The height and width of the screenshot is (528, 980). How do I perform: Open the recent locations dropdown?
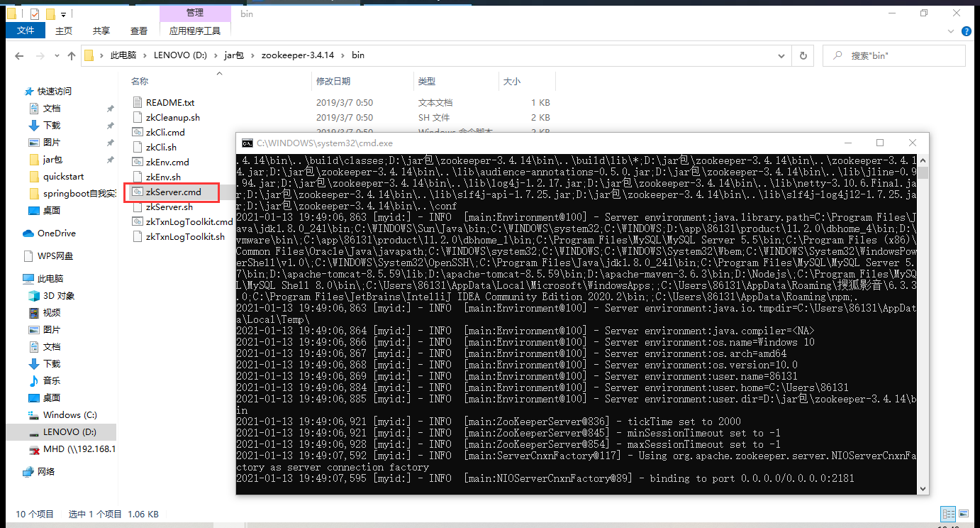(x=57, y=55)
